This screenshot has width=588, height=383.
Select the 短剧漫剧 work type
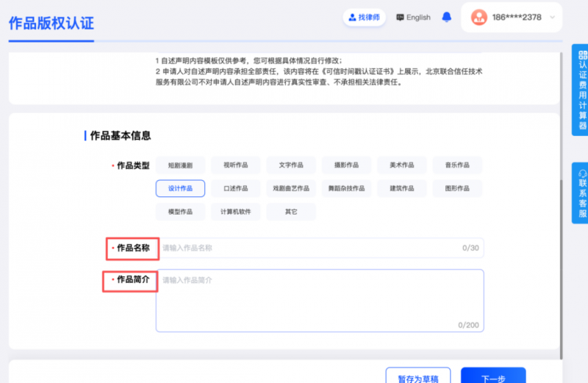coord(180,165)
